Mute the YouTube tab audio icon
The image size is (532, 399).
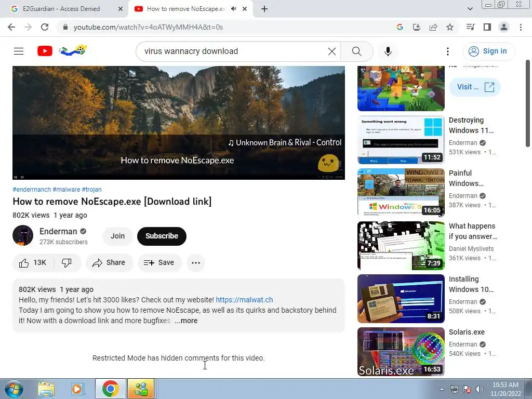pyautogui.click(x=233, y=9)
